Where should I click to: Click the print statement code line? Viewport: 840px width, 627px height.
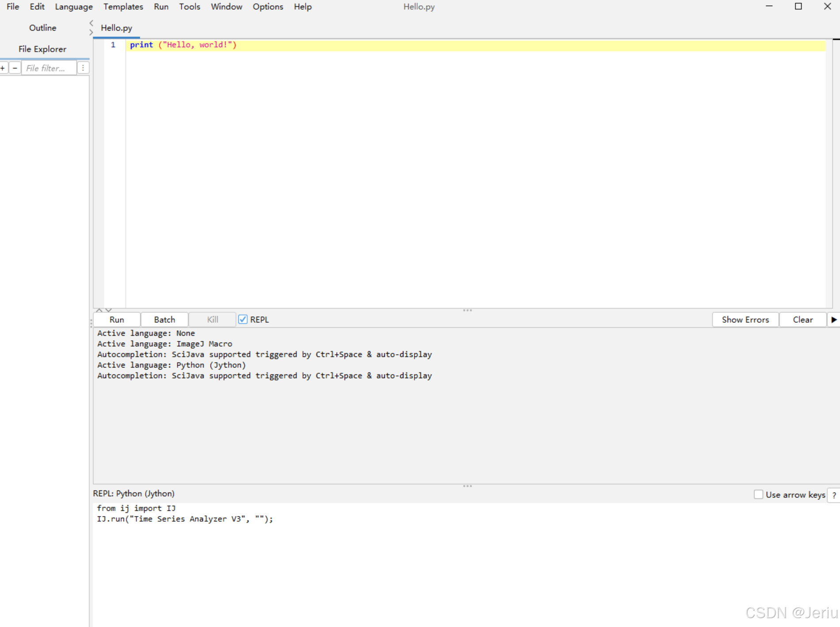coord(183,45)
